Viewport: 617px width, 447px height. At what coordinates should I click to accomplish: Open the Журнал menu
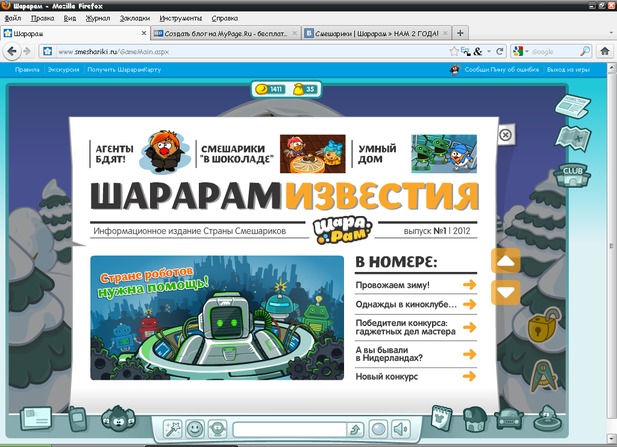point(98,18)
